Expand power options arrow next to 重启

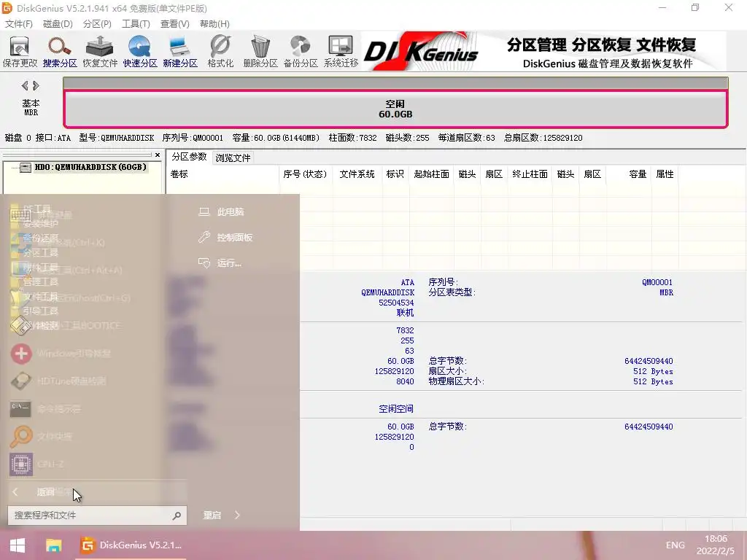[237, 516]
